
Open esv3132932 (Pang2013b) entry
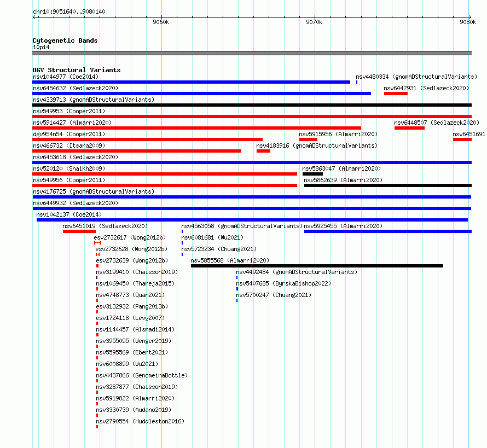pos(132,306)
